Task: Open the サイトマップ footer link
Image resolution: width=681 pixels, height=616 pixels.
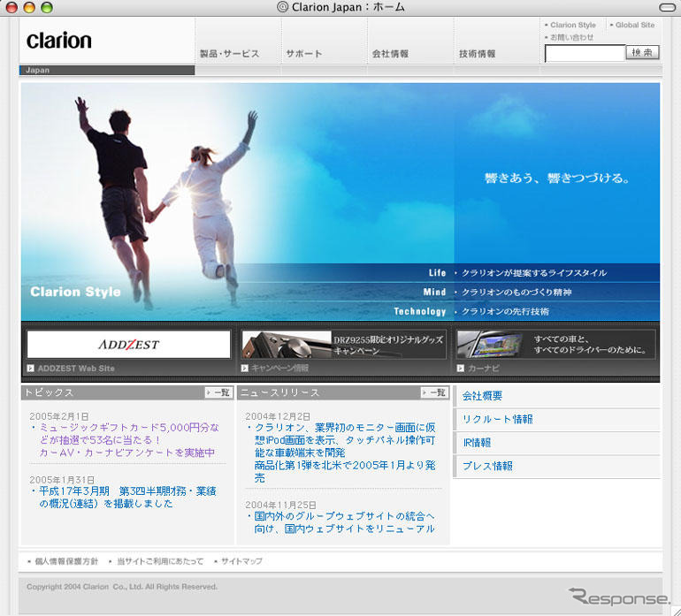Action: tap(241, 561)
